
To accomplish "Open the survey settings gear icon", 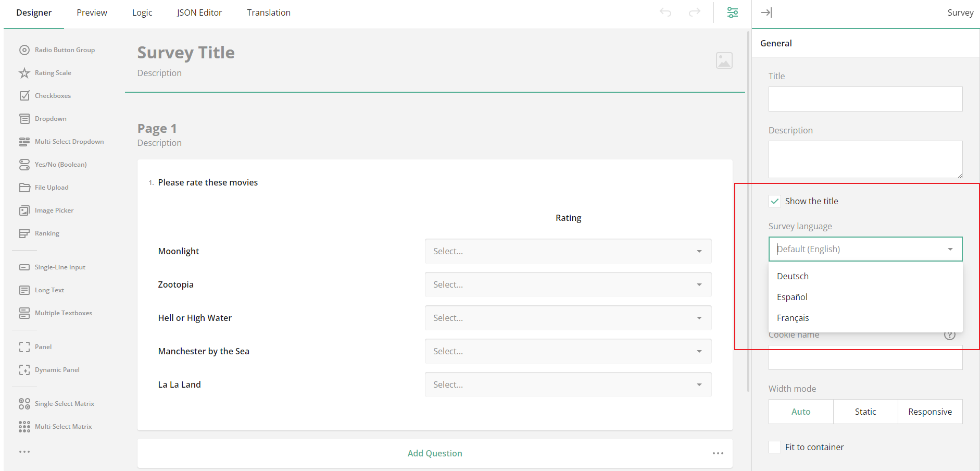I will [x=732, y=12].
